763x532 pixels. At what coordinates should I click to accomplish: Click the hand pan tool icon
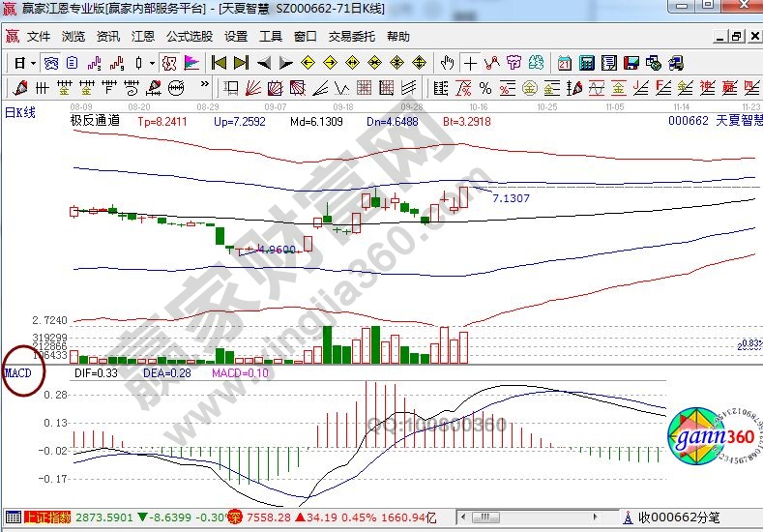447,63
